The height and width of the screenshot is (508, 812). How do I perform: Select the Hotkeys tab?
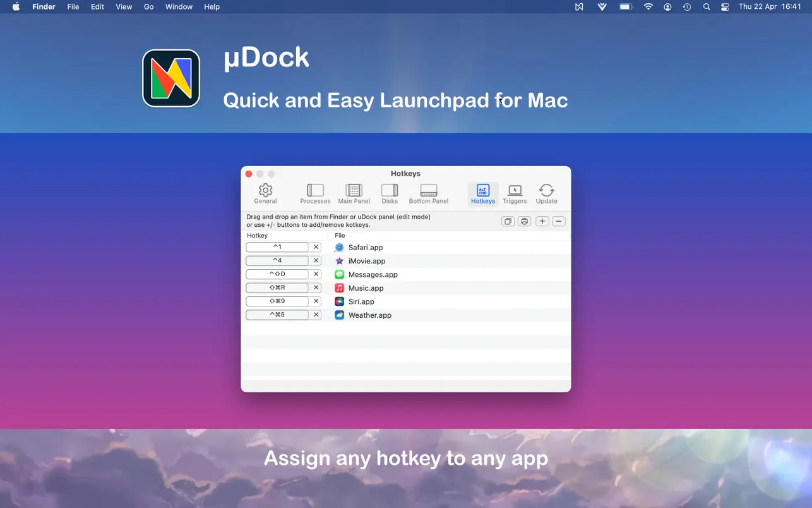(483, 193)
